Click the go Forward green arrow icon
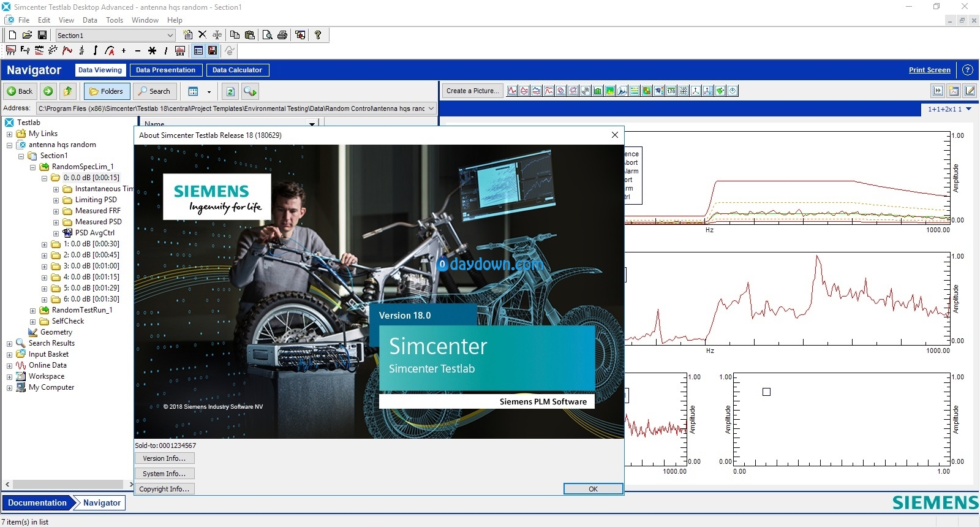Image resolution: width=980 pixels, height=527 pixels. [x=48, y=91]
